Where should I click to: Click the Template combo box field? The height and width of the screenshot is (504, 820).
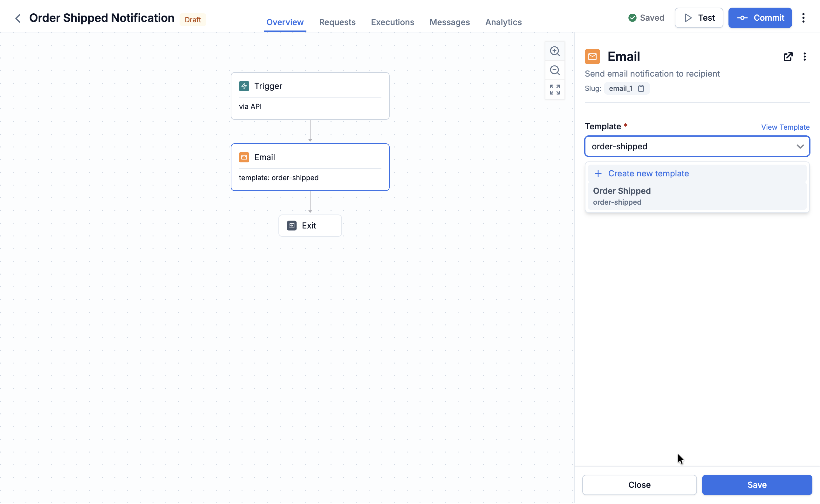(x=697, y=146)
